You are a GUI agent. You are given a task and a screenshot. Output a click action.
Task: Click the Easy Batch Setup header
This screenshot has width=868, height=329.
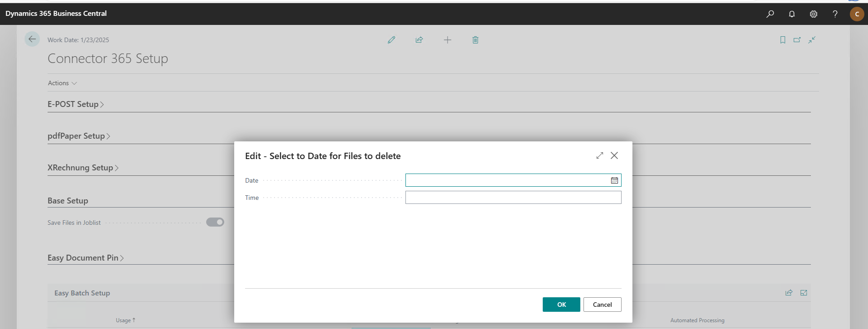[x=82, y=293]
